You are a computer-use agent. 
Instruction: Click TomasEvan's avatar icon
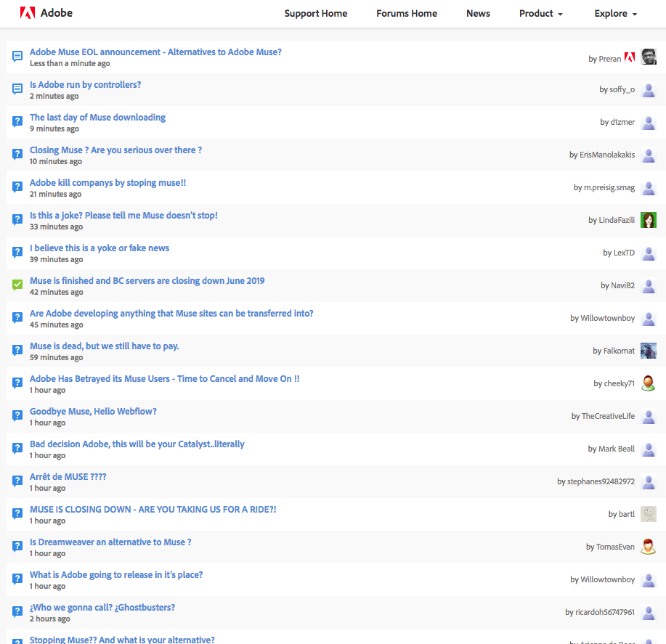click(649, 547)
